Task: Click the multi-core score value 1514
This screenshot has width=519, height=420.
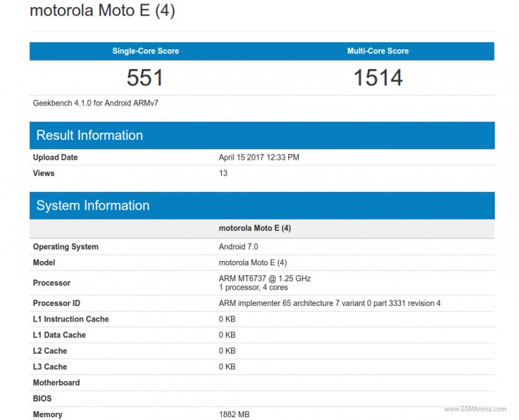Action: 378,77
